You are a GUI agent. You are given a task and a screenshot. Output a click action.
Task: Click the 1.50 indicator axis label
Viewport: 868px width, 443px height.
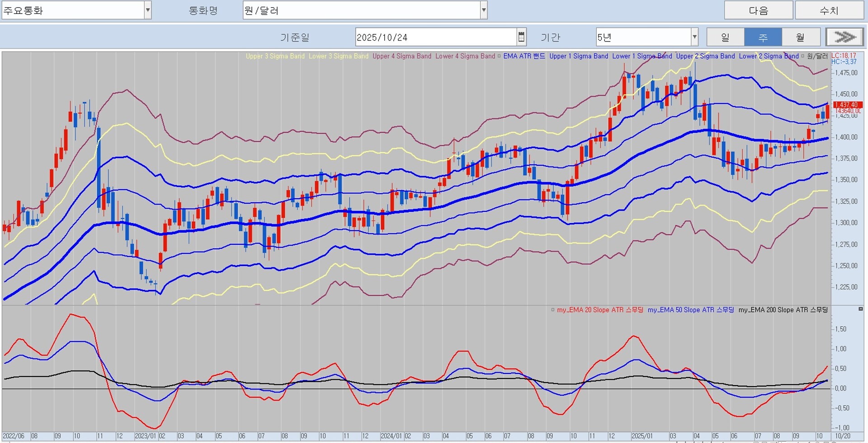840,329
